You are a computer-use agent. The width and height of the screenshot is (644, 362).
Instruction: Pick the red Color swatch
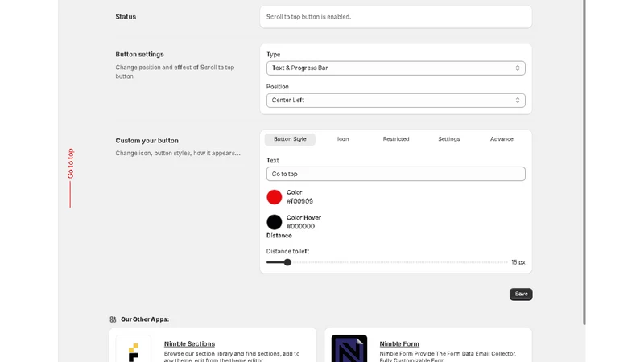[275, 197]
